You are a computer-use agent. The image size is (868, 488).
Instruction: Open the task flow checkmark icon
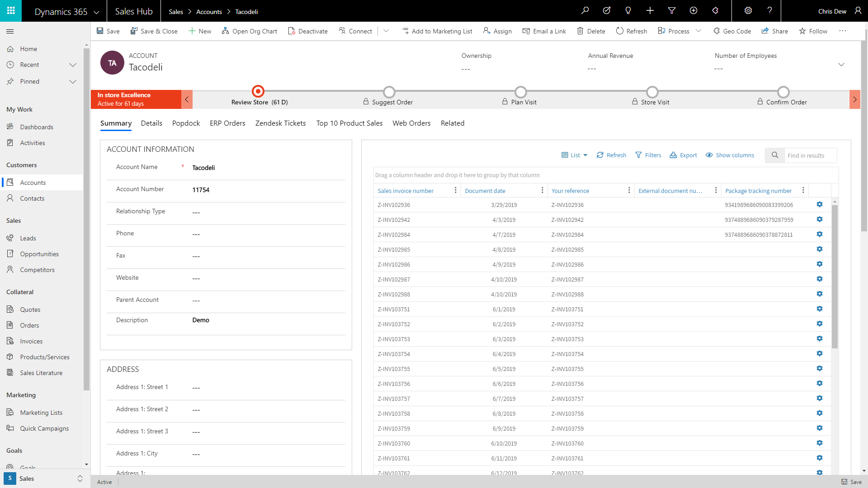coord(607,11)
